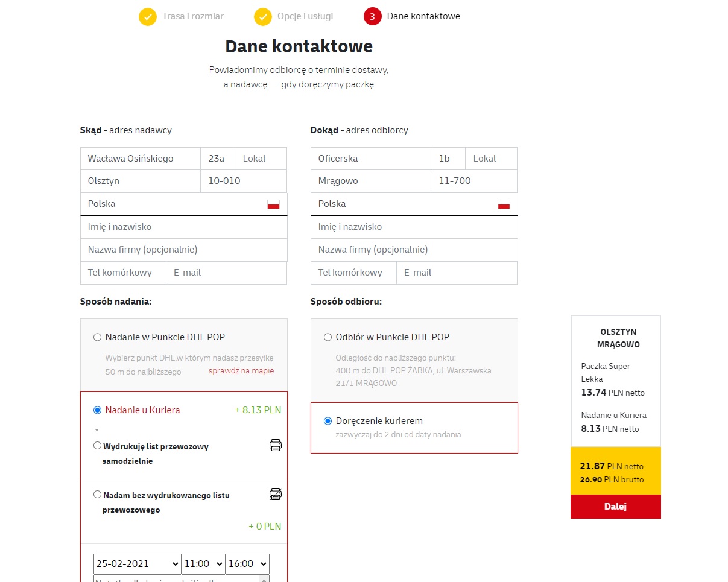Click the + 8.13 PLN price text
728x582 pixels.
[x=258, y=410]
